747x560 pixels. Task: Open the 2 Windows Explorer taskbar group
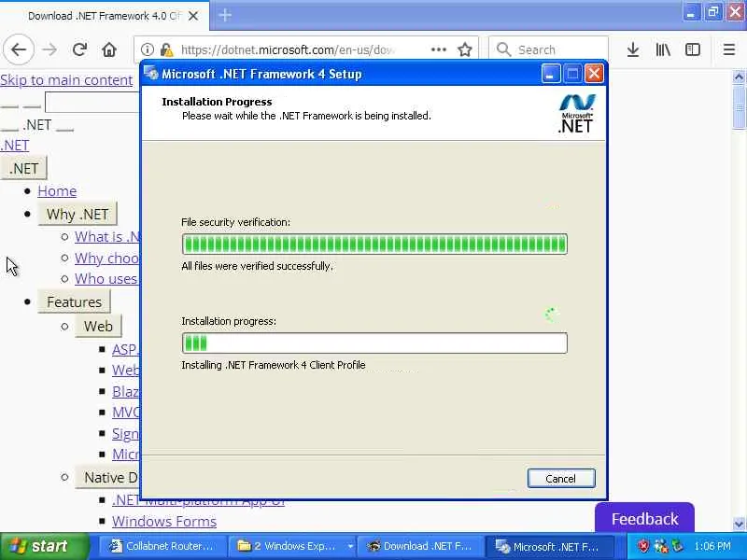[294, 546]
